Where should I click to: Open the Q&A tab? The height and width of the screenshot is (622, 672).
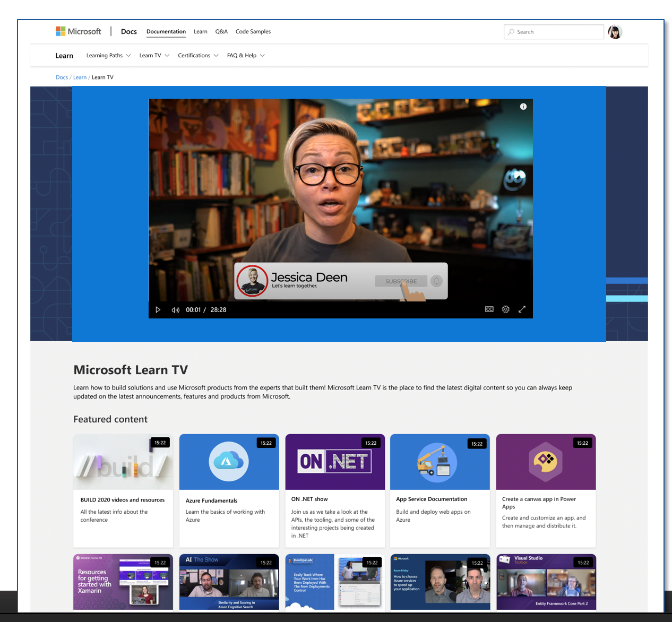pos(221,32)
